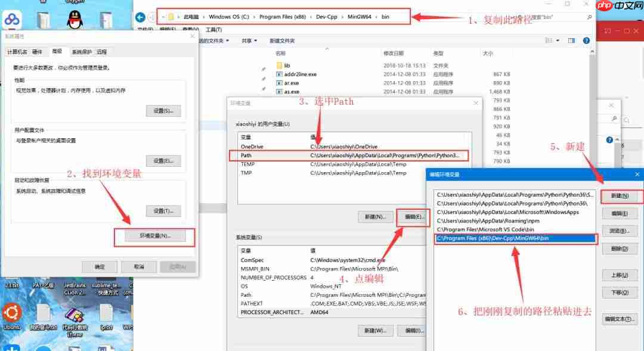Switch to the 计算机名 tab
Viewport: 644px width, 351px height.
[17, 52]
